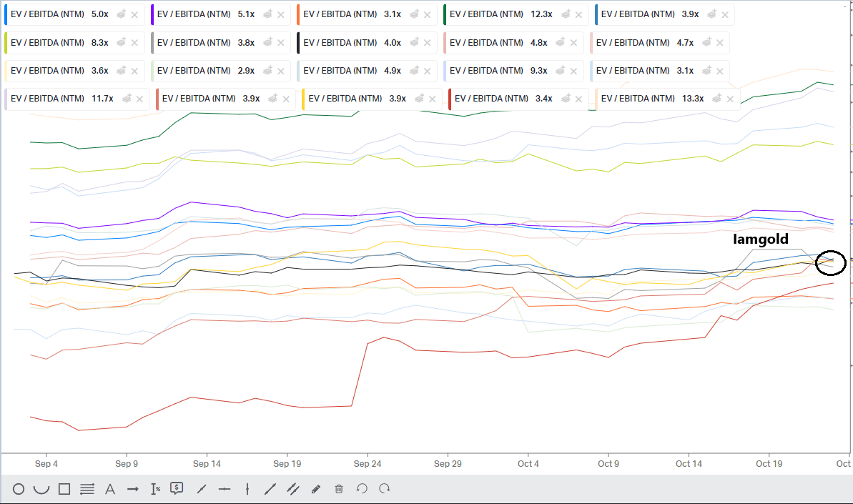This screenshot has width=853, height=504.
Task: Redo the last drawing action
Action: [x=385, y=489]
